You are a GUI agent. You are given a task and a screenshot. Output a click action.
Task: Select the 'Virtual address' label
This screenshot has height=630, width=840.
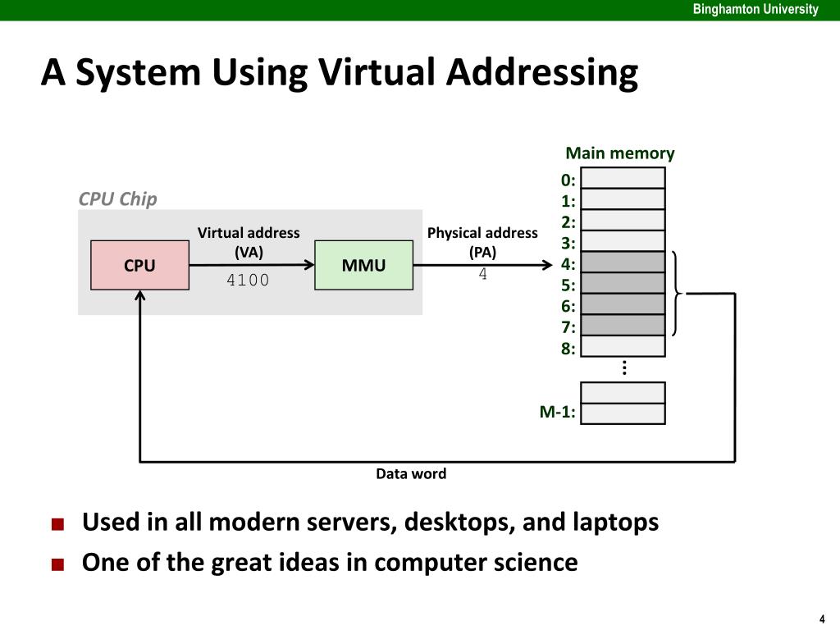(x=249, y=232)
